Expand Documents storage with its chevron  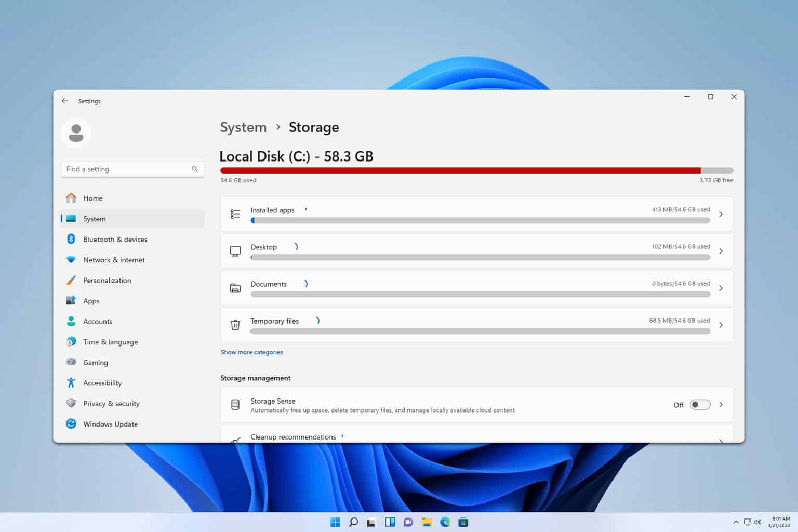pos(721,288)
